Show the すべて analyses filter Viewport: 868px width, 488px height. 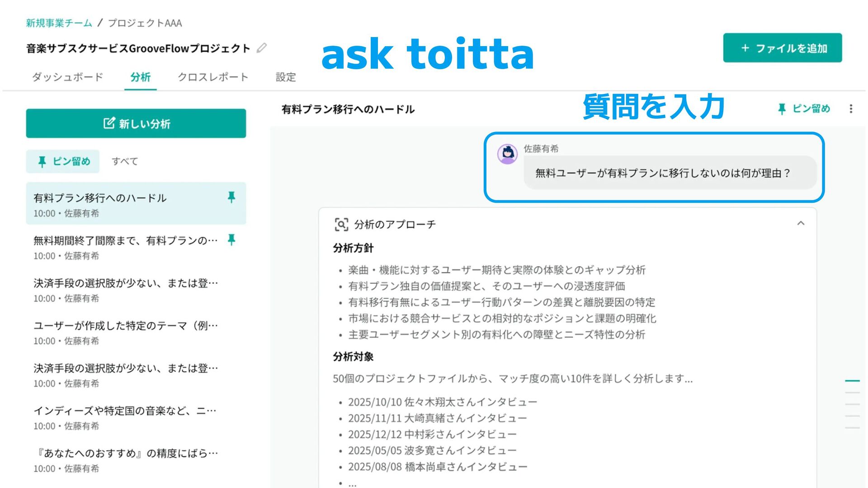(x=125, y=161)
